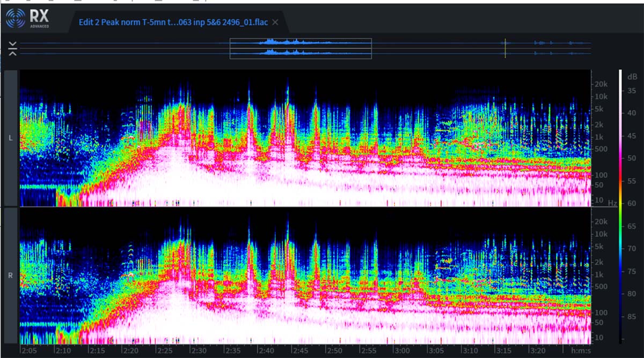Click the iZotope RX Advanced logo
This screenshot has width=644, height=358.
(x=28, y=19)
